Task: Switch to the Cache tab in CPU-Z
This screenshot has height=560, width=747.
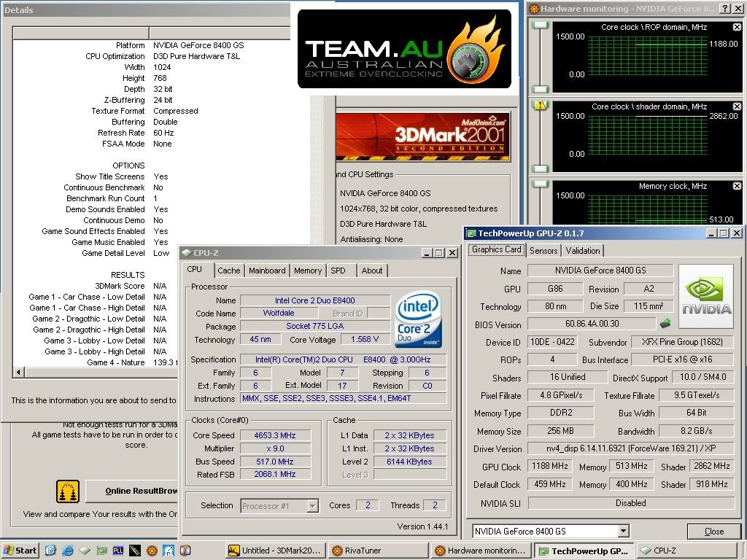Action: click(x=228, y=271)
